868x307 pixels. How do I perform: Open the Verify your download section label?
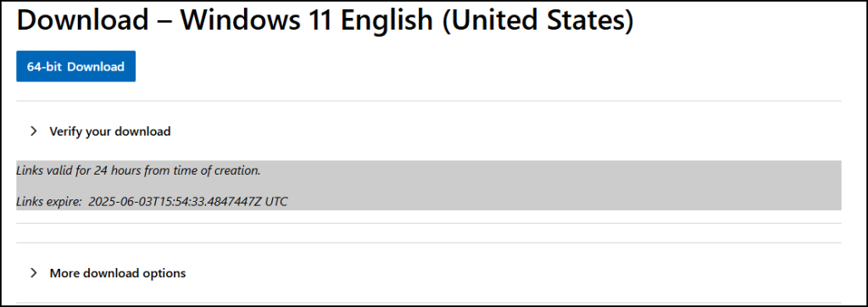coord(110,131)
